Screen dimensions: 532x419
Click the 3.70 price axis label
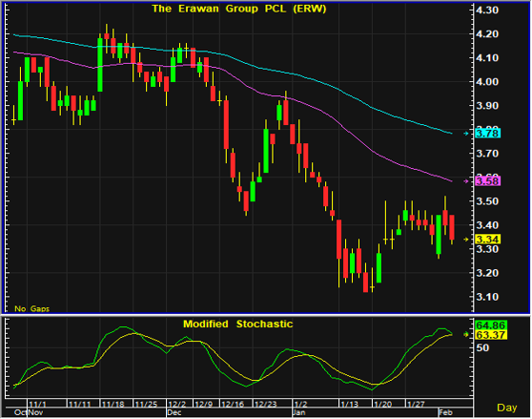tap(487, 154)
